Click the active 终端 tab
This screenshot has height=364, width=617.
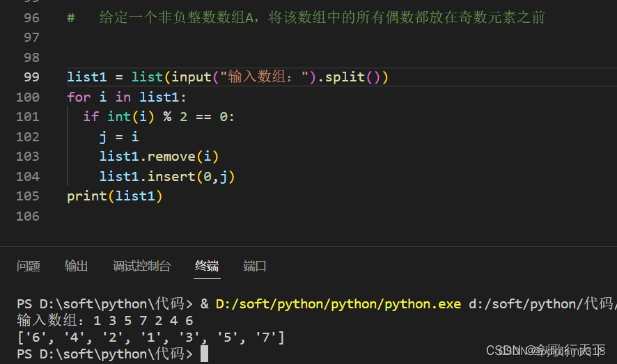coord(207,266)
